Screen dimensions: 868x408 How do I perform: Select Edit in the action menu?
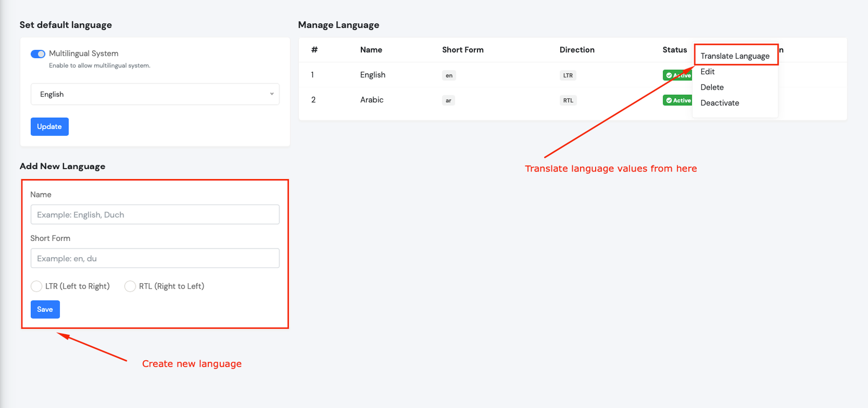coord(707,72)
